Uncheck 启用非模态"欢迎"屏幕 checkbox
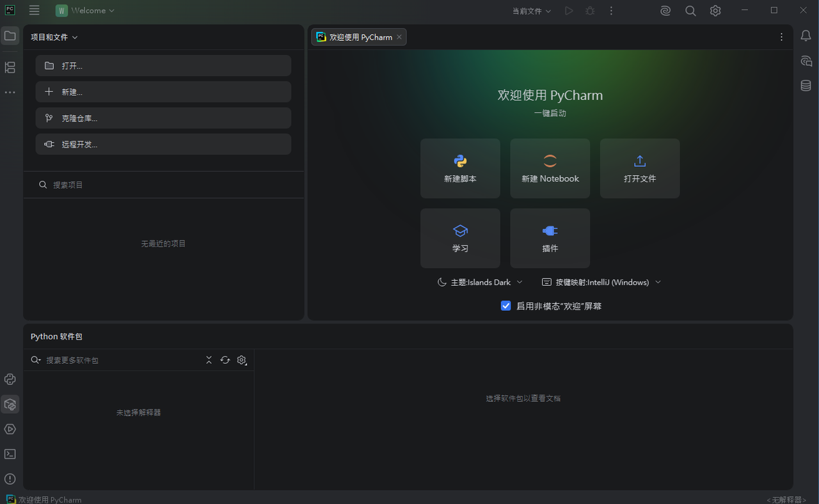Screen dimensions: 819x504 pos(506,306)
